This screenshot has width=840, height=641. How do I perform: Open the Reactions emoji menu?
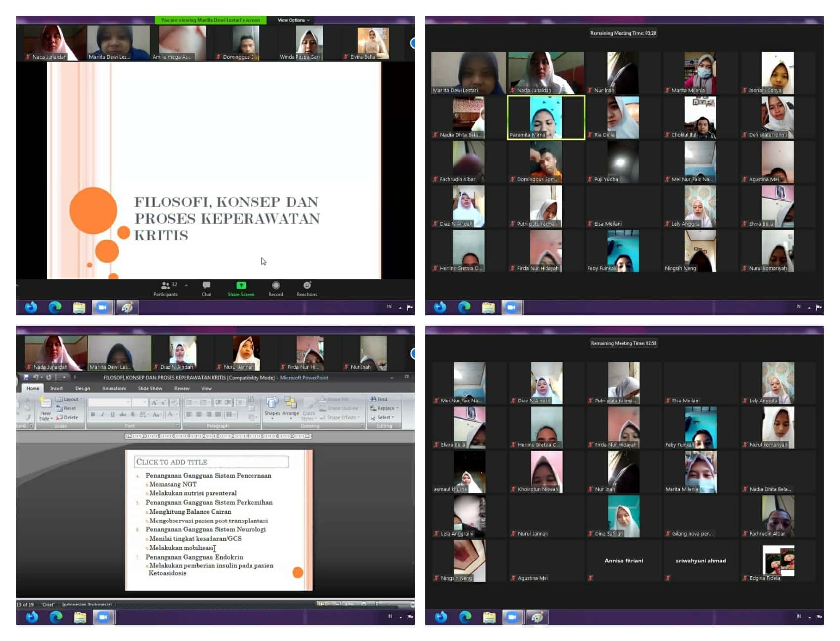coord(307,286)
